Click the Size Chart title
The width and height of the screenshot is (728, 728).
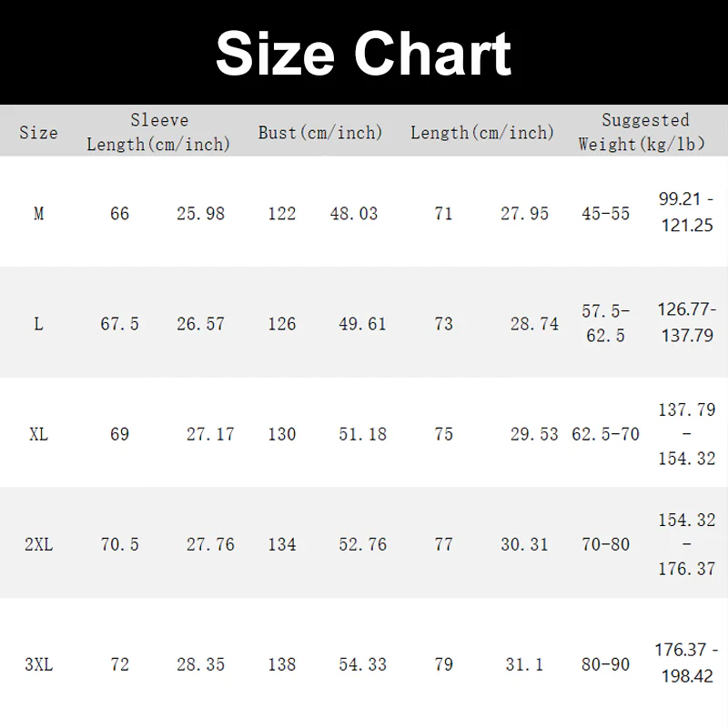[363, 53]
